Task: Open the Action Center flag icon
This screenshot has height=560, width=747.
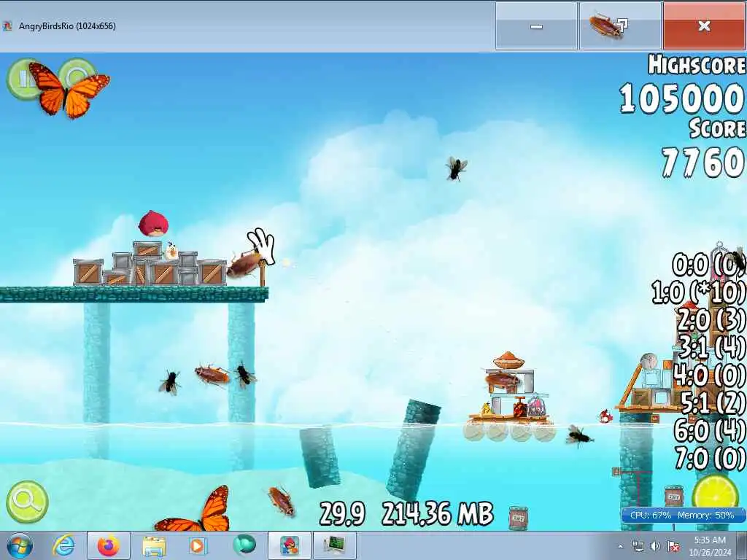Action: tap(673, 545)
